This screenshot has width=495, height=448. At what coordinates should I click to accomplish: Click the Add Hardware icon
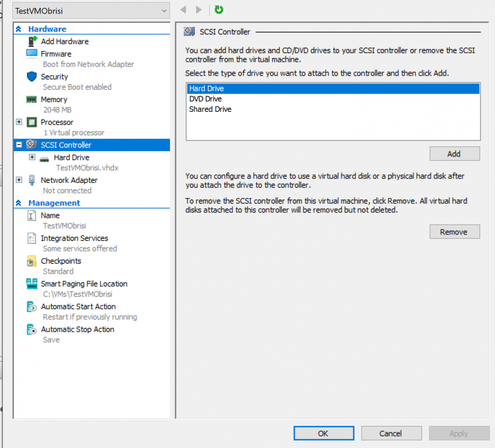pos(32,41)
